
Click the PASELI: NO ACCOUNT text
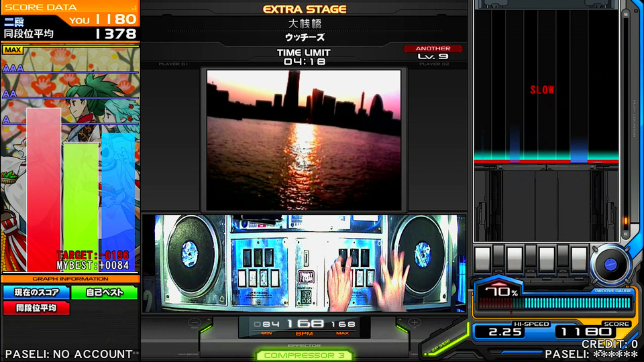69,354
